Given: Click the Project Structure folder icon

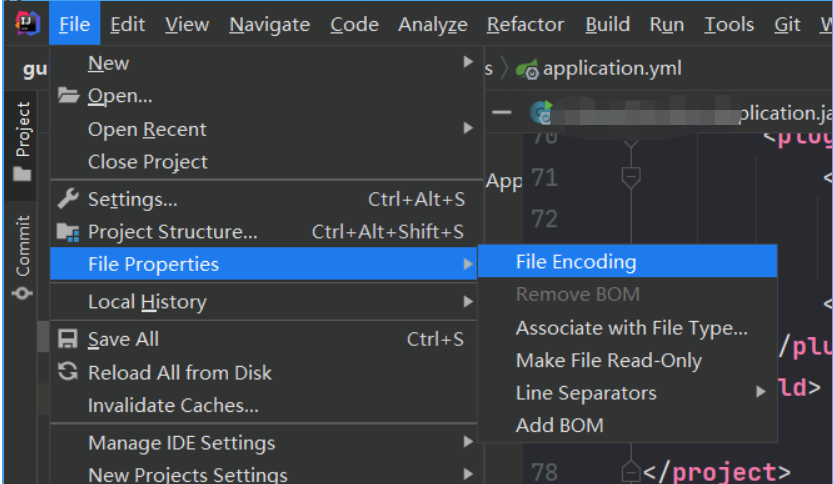Looking at the screenshot, I should coord(68,232).
